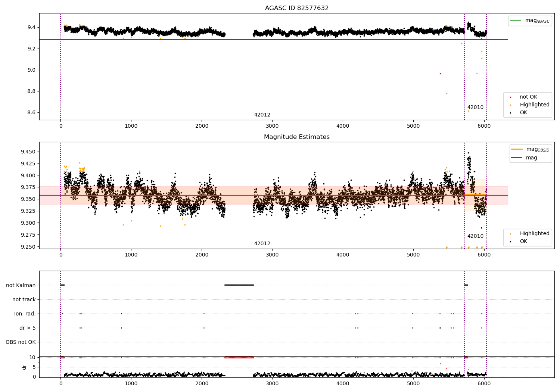560x392 pixels.
Task: Click the Magnitude Estimates plot's x-axis tick '4000'
Action: [343, 255]
